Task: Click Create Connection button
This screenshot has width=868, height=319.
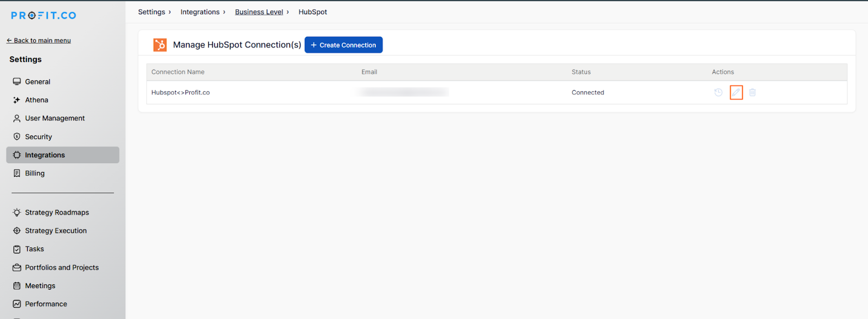Action: click(343, 45)
